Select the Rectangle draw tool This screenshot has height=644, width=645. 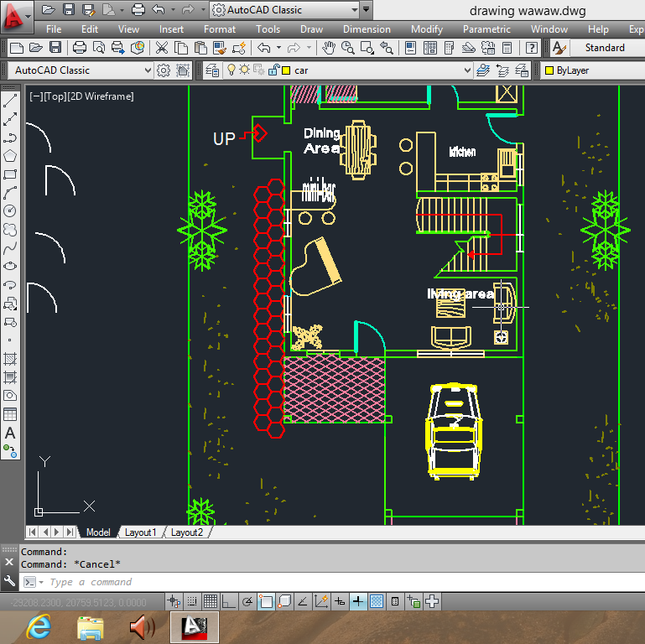click(x=10, y=174)
